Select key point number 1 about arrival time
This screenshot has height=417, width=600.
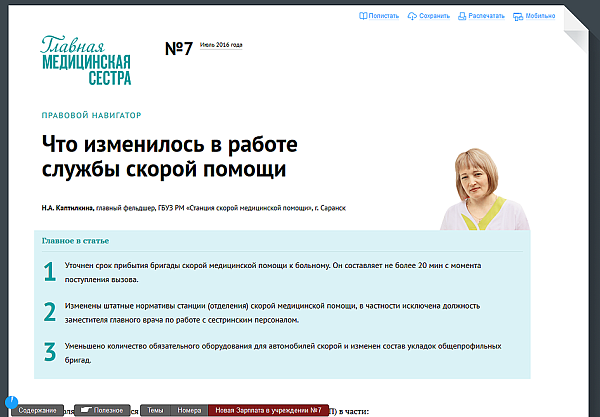click(x=270, y=271)
